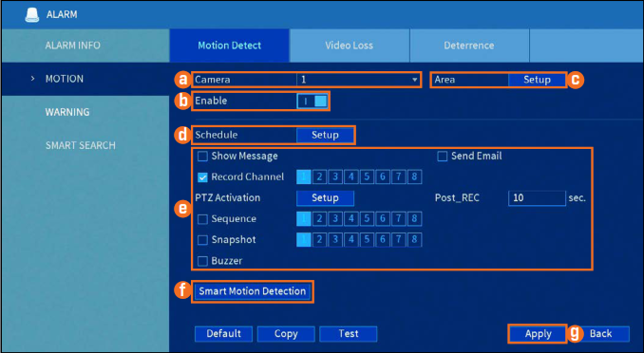Uncheck the Record Channel checkbox
The height and width of the screenshot is (353, 644).
pyautogui.click(x=202, y=177)
